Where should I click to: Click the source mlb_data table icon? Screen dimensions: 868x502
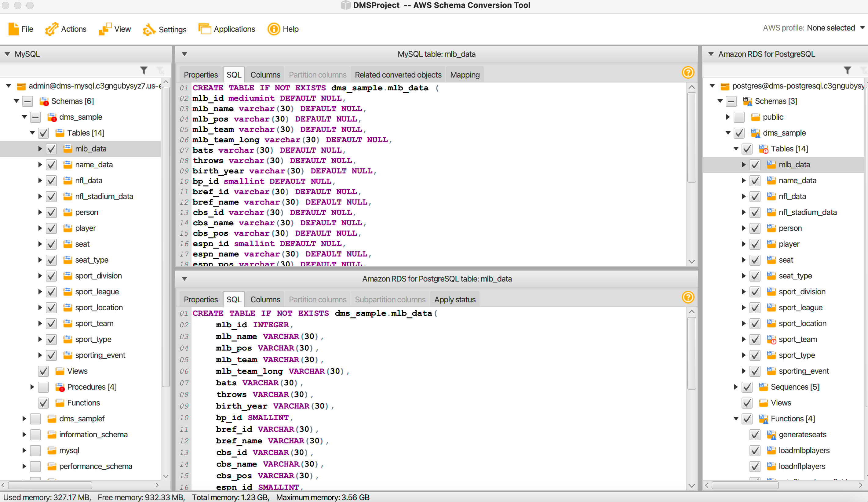coord(67,149)
